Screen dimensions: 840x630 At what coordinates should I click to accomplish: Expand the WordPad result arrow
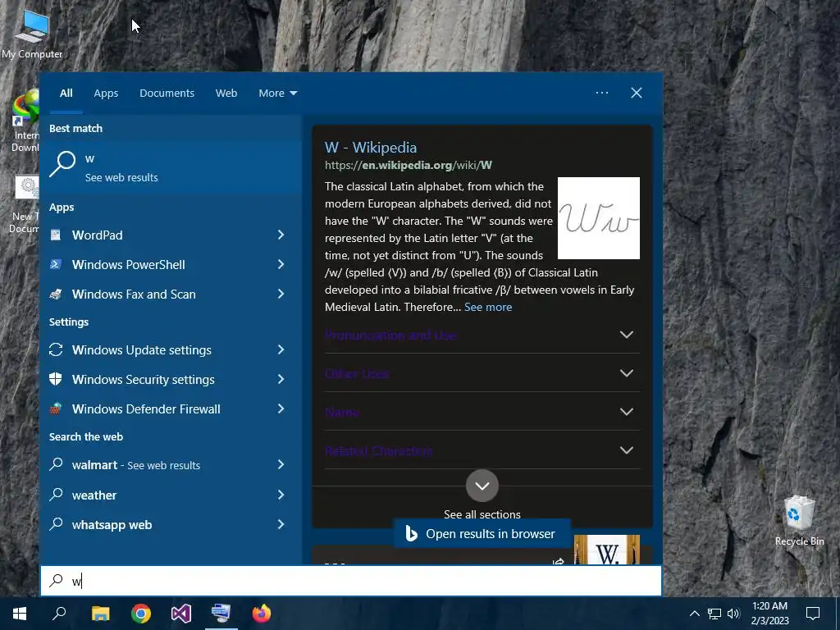point(281,235)
